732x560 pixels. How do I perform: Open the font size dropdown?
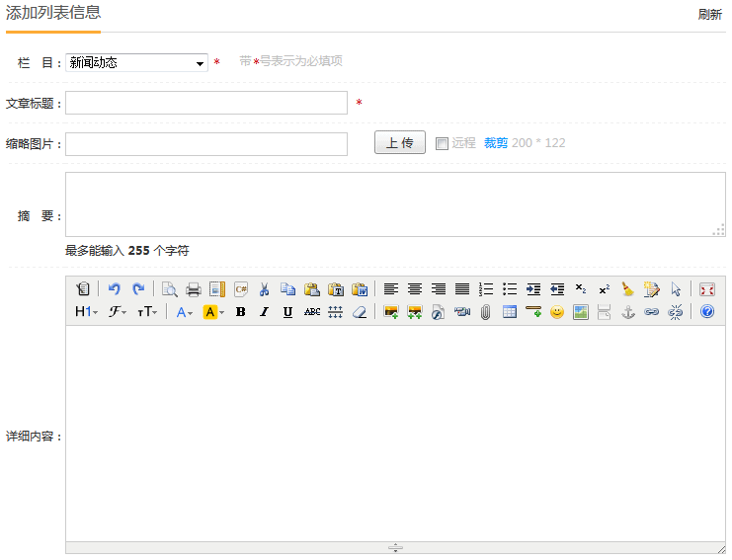(x=147, y=312)
